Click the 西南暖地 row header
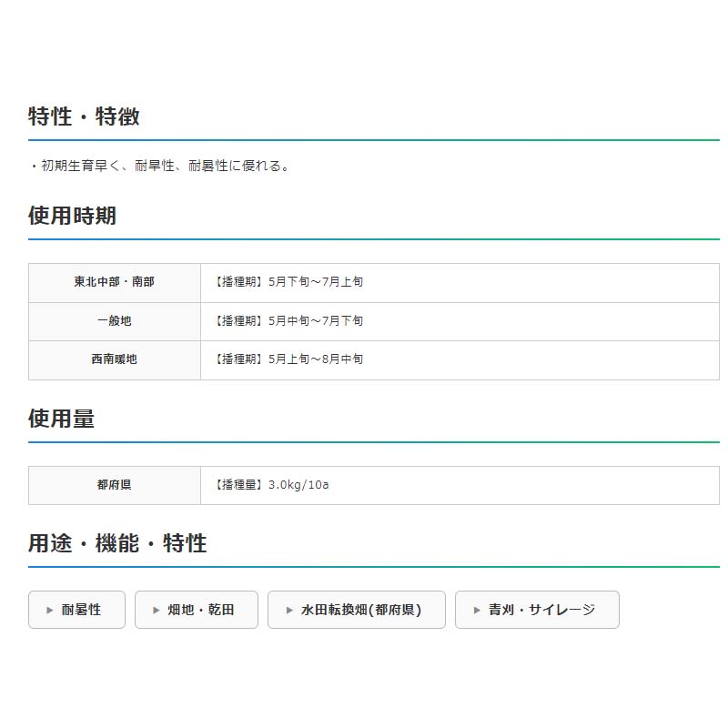The height and width of the screenshot is (728, 728). point(115,359)
